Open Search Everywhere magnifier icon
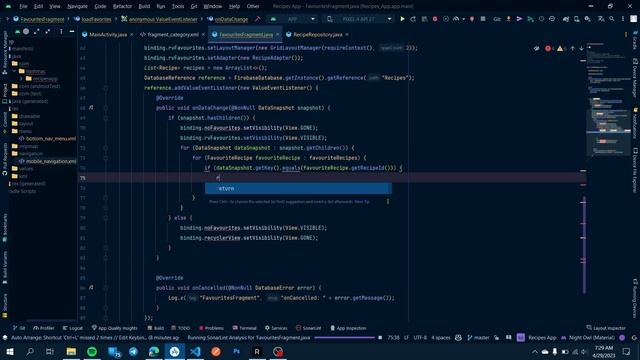 (x=612, y=19)
